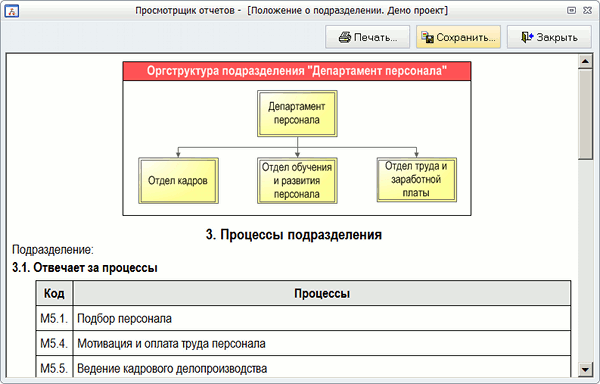Select the Департамент персонала org chart box
The image size is (600, 384).
coord(297,114)
